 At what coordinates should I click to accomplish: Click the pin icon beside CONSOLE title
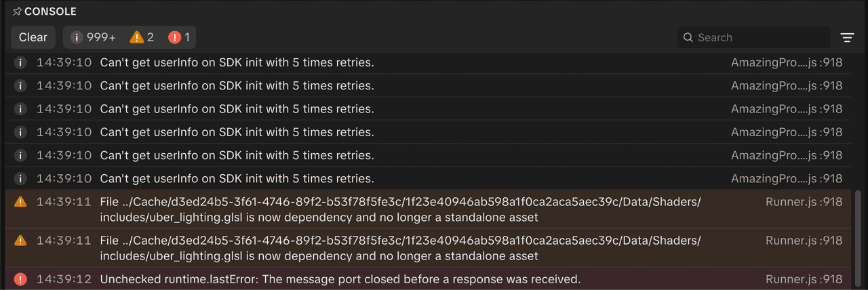(17, 12)
